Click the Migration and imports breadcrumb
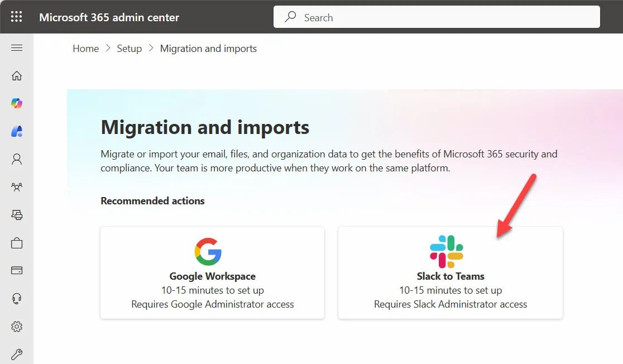This screenshot has height=364, width=623. click(x=208, y=49)
